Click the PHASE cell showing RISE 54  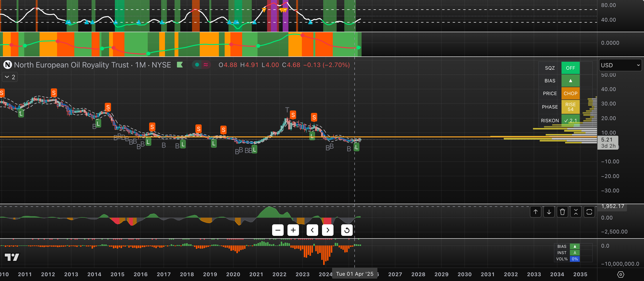click(570, 107)
